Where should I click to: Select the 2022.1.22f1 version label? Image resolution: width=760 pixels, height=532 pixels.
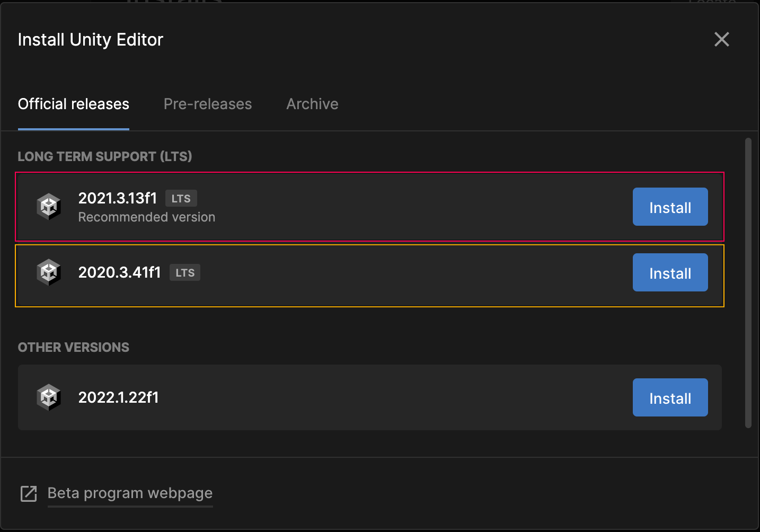tap(118, 397)
